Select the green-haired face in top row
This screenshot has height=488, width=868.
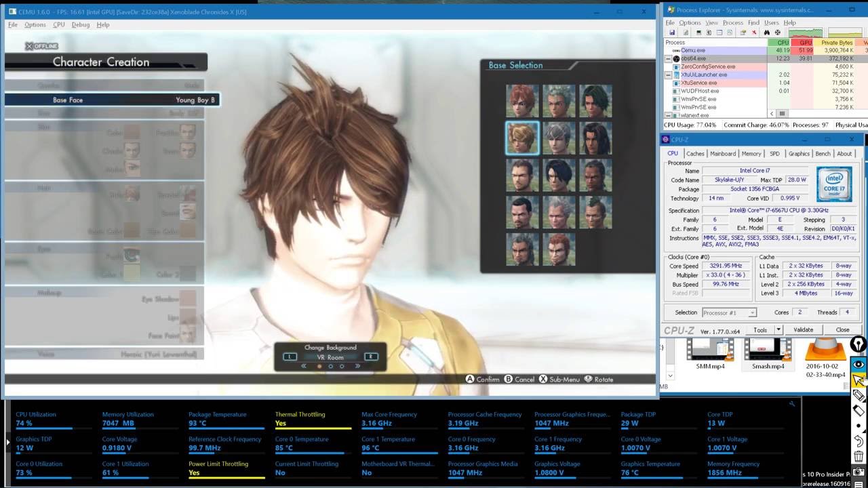(x=595, y=101)
